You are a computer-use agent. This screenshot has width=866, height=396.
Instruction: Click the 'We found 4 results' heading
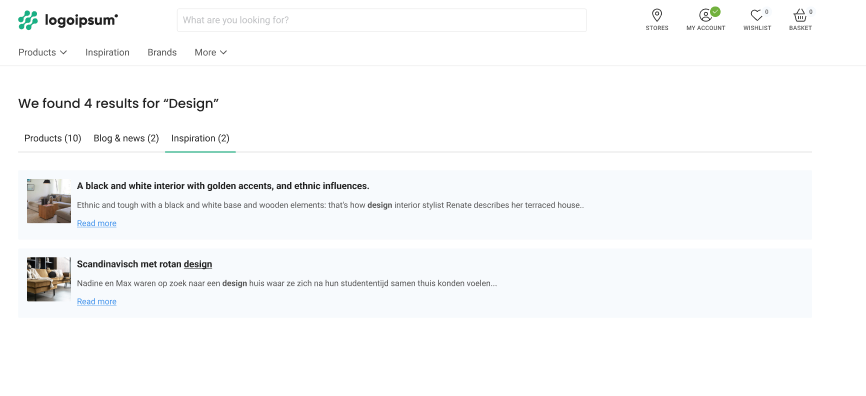[x=119, y=103]
